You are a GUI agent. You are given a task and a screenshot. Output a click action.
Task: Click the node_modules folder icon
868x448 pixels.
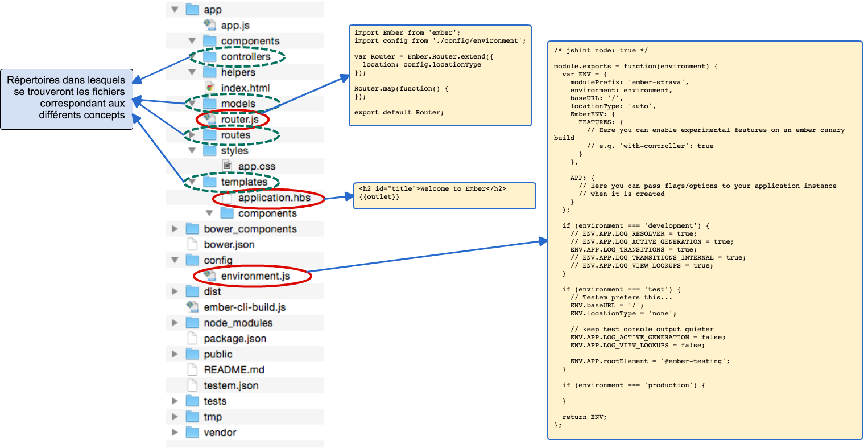193,323
